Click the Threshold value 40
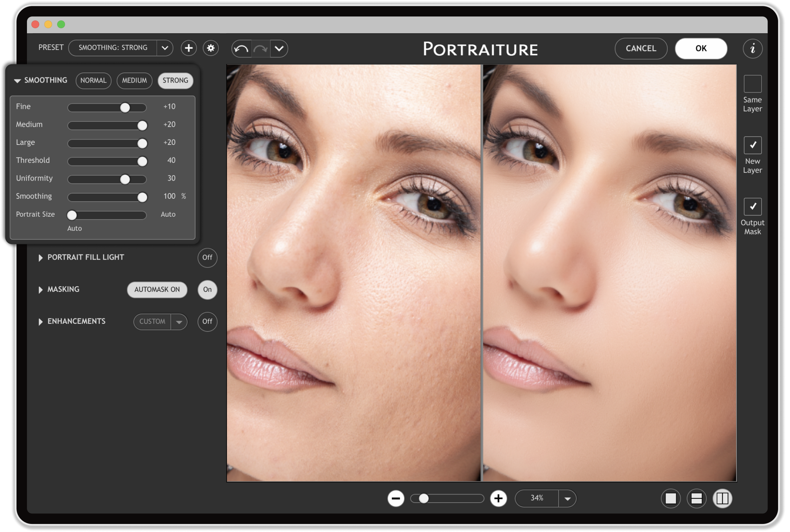 [171, 160]
